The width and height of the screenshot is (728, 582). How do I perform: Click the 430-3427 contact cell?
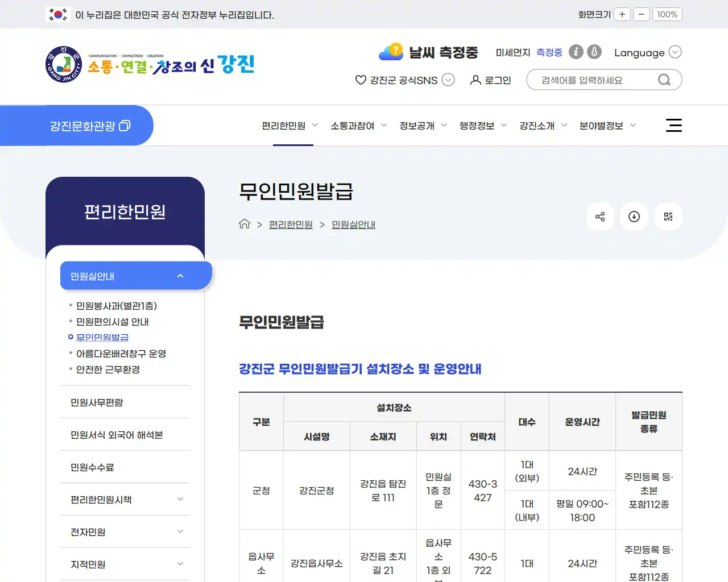pos(483,490)
